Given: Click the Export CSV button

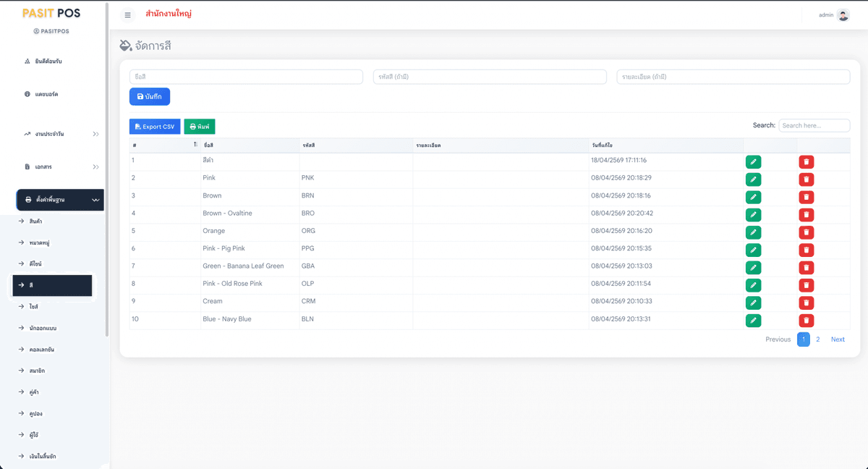Looking at the screenshot, I should coord(155,127).
